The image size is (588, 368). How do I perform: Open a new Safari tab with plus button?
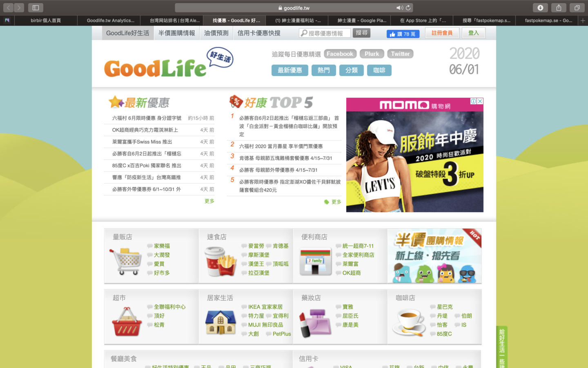[583, 20]
